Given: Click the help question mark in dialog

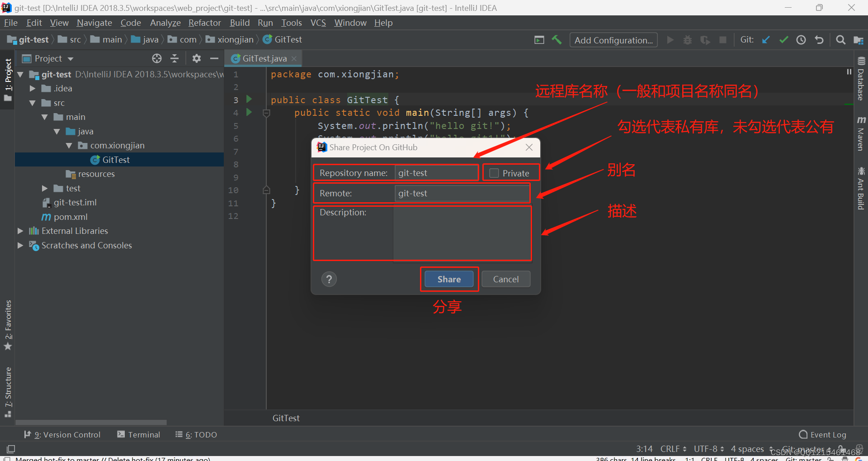Looking at the screenshot, I should click(x=329, y=279).
